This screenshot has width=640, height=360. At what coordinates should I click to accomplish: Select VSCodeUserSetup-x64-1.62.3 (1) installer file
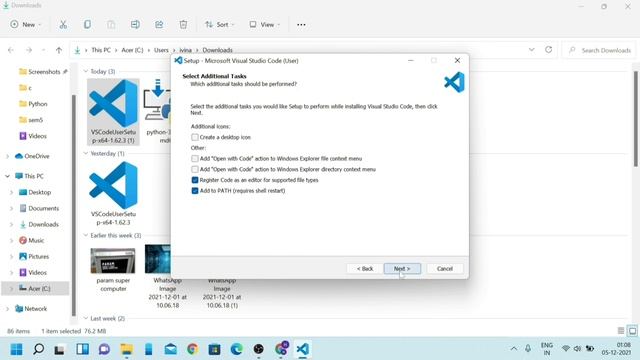pos(113,112)
